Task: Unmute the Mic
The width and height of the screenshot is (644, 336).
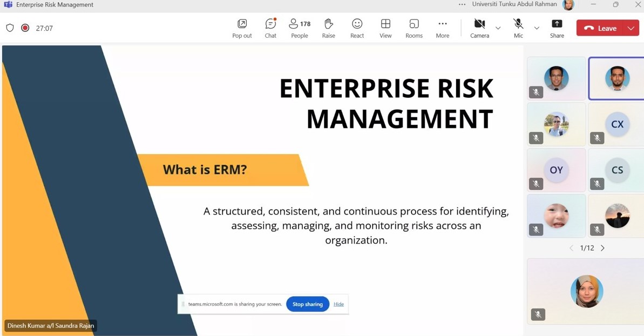Action: [x=518, y=28]
